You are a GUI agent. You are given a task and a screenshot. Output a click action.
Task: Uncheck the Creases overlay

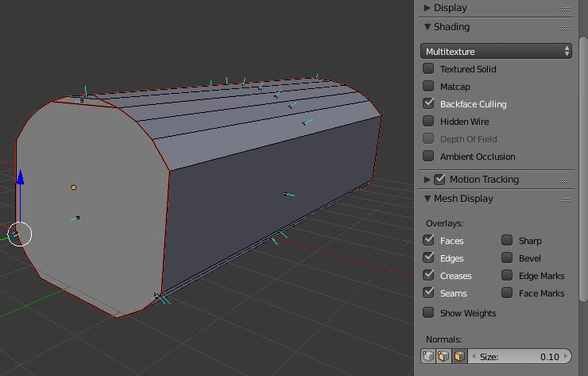tap(428, 275)
